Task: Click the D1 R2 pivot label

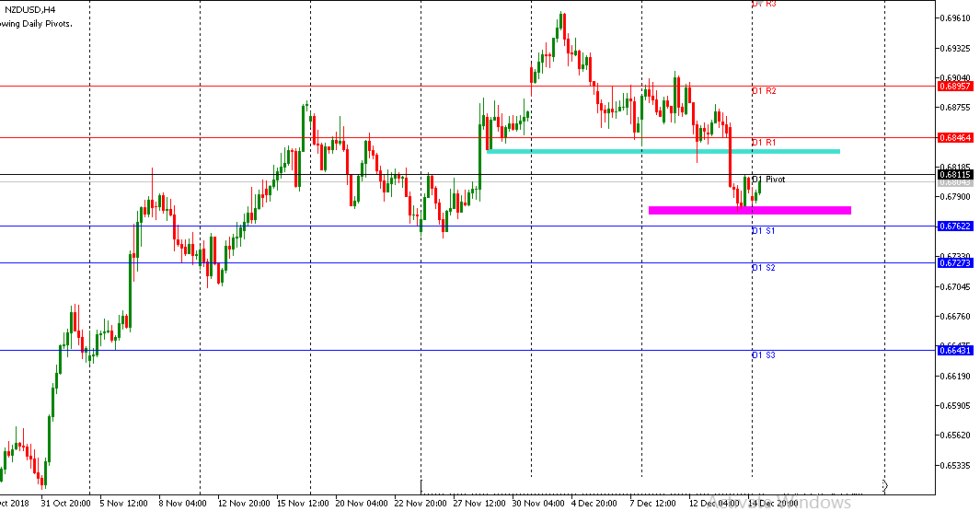Action: pyautogui.click(x=764, y=91)
